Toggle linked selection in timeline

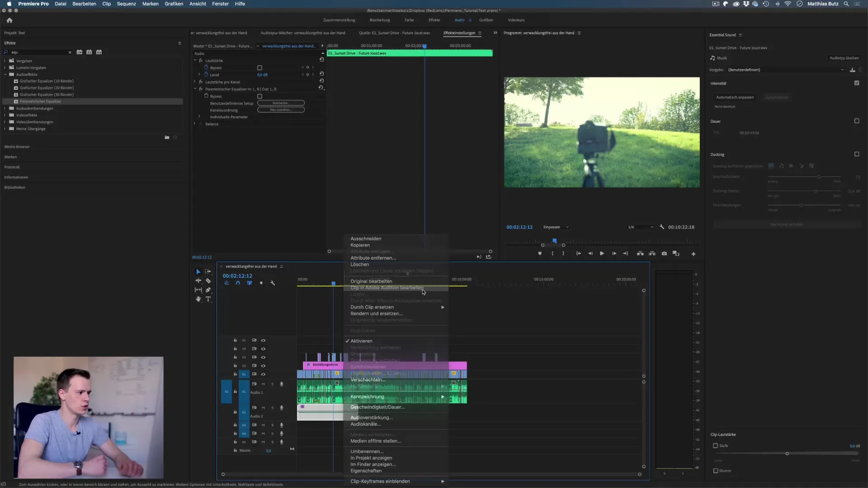(x=250, y=283)
